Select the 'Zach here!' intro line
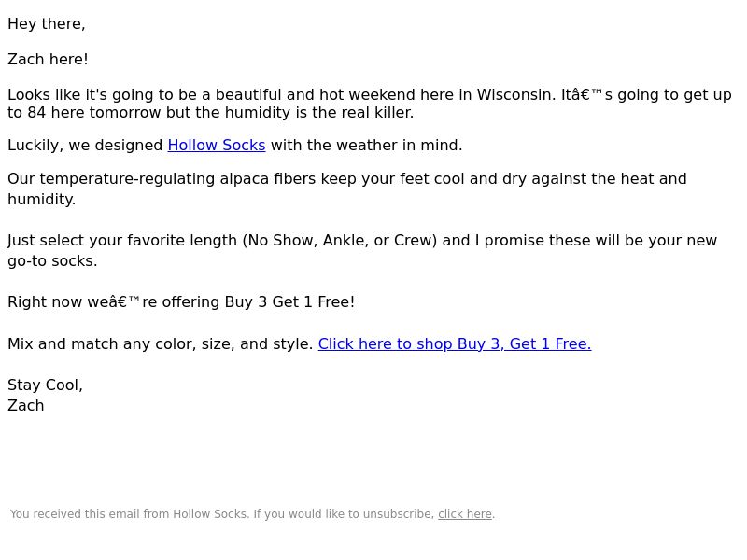Viewport: 747px width, 560px height. point(48,60)
